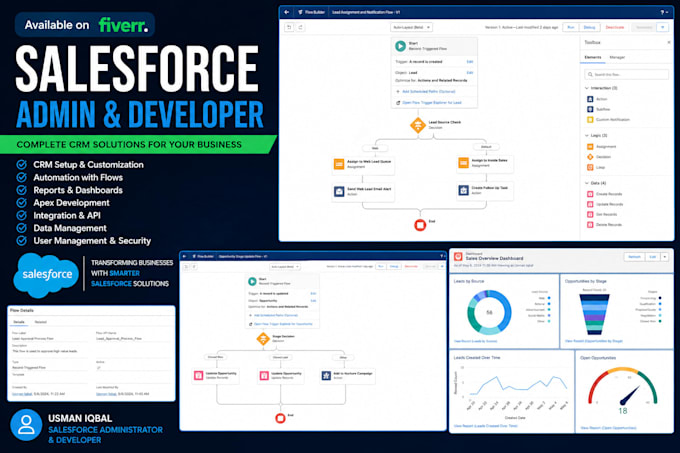Choose Create Records in the Toolbox Data section
Image resolution: width=680 pixels, height=453 pixels.
tap(605, 194)
